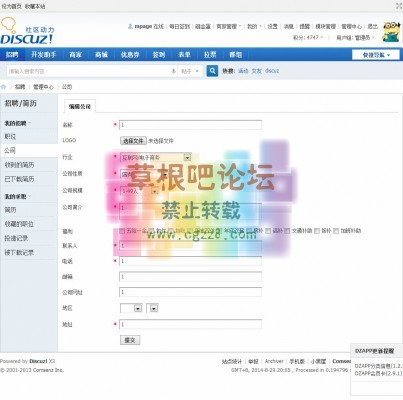
Task: Tick the 包住 welfare checkbox
Action: [x=151, y=231]
